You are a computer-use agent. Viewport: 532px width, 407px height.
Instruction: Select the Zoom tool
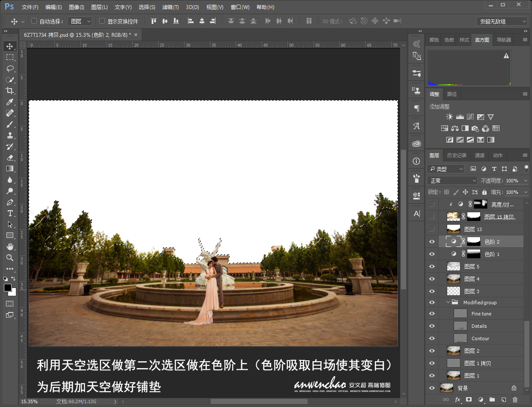point(10,258)
